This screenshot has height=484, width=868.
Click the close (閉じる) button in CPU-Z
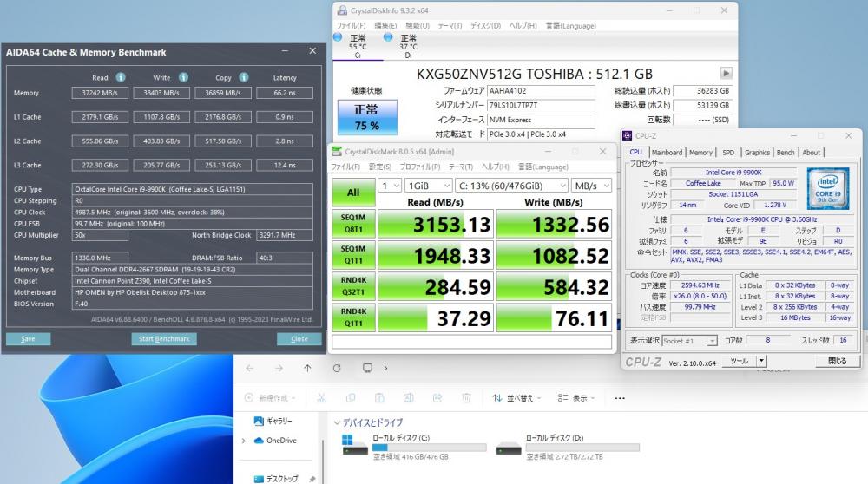pyautogui.click(x=837, y=361)
